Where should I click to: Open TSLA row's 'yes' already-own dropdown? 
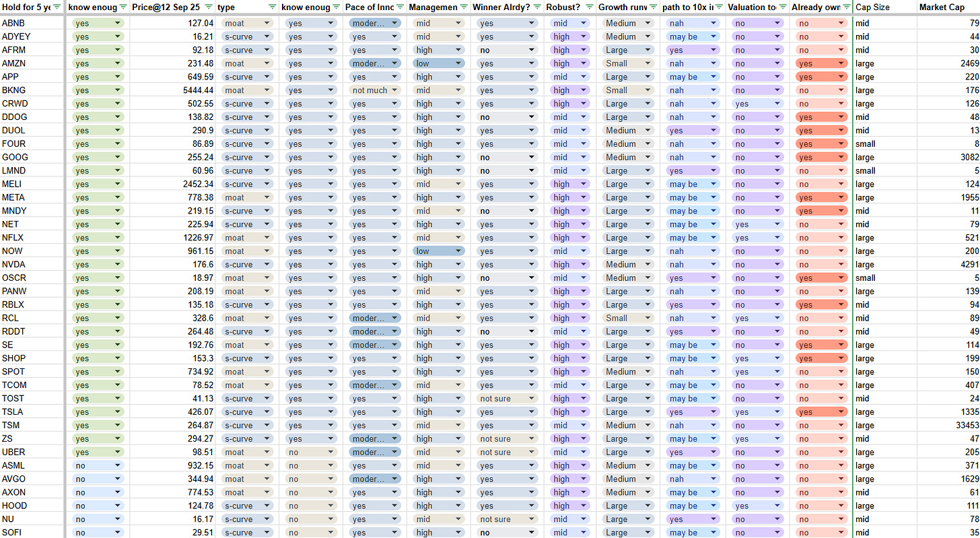[821, 412]
